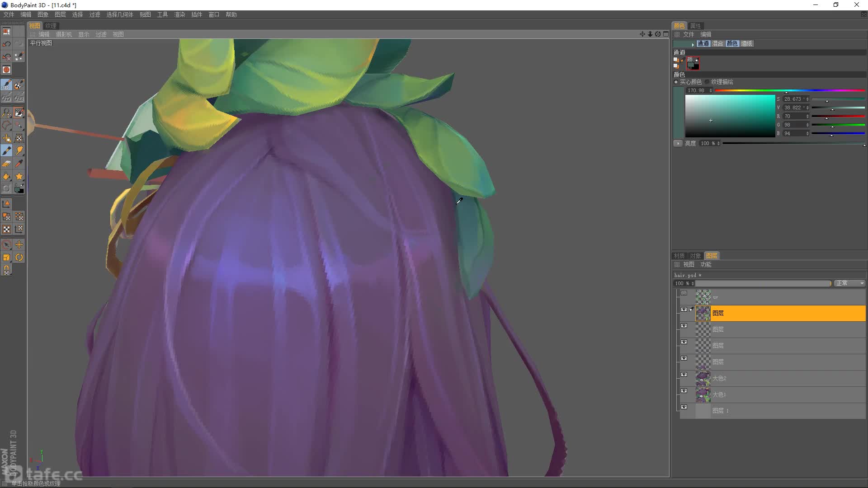Toggle eye icon of 大色2 layer
This screenshot has height=488, width=868.
(684, 375)
